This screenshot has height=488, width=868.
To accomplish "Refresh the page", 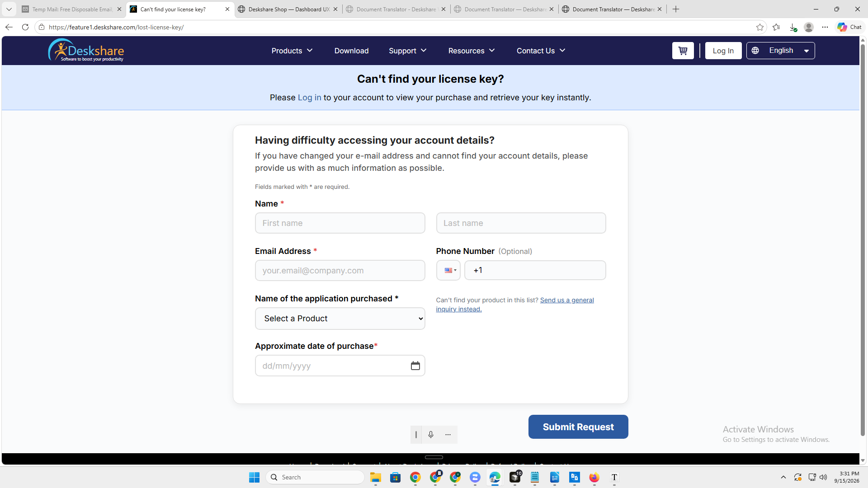I will point(25,27).
